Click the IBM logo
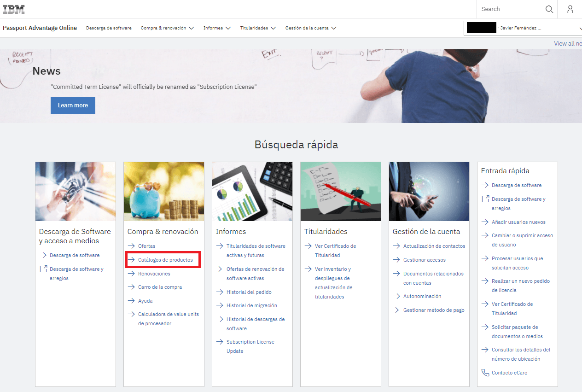582x392 pixels. point(14,9)
